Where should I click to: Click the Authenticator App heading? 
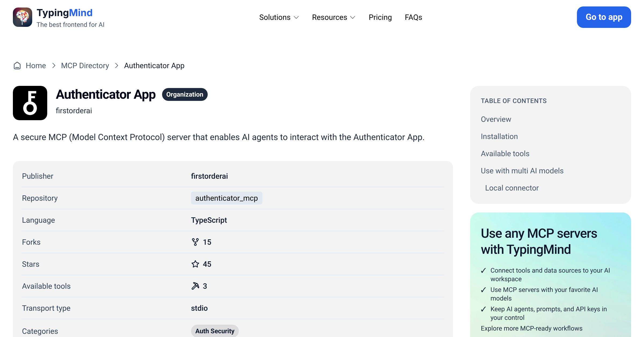[105, 94]
